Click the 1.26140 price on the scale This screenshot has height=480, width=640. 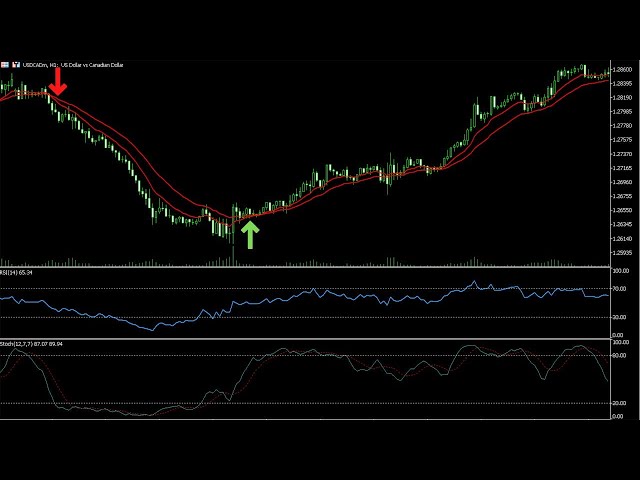(x=624, y=240)
